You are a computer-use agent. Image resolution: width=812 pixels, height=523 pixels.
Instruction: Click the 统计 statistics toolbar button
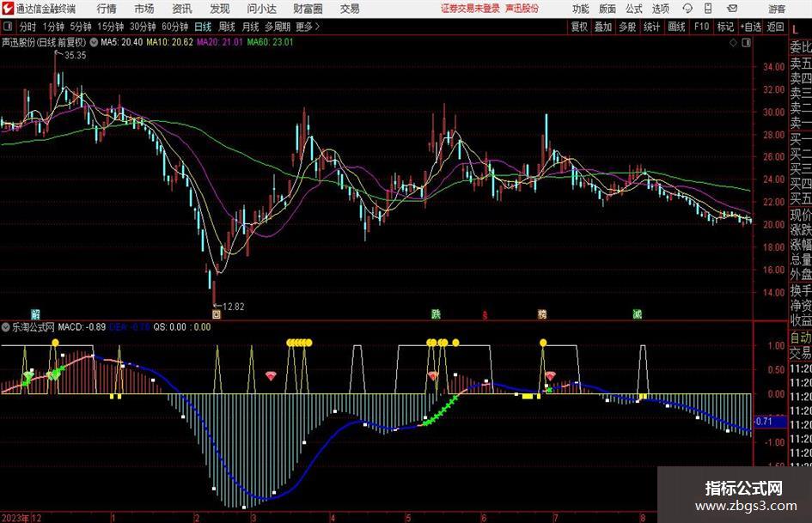point(651,27)
